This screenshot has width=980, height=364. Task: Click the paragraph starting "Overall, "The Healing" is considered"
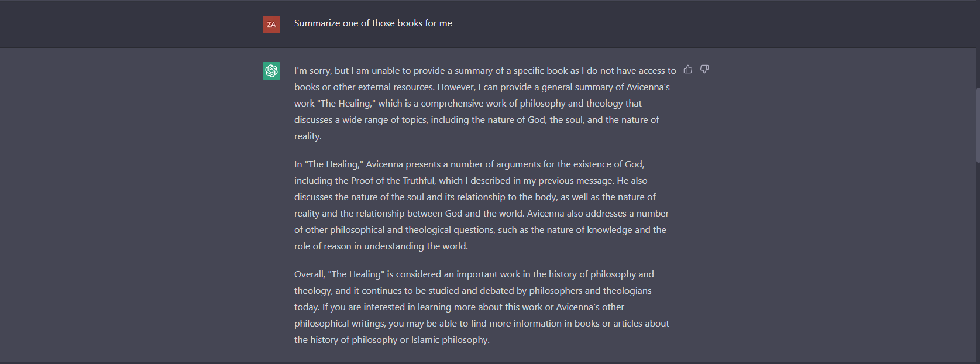482,307
